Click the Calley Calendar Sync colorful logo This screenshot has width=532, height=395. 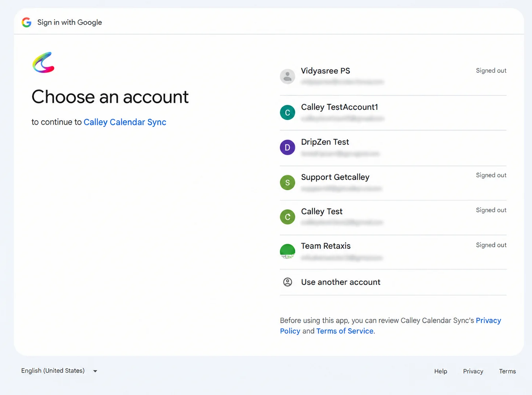click(43, 62)
